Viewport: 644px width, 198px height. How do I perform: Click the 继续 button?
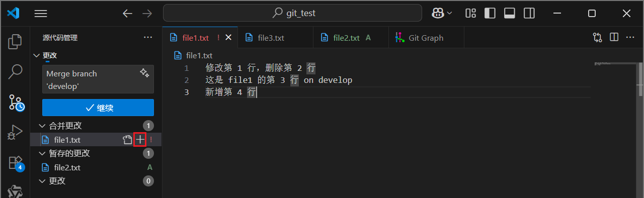tap(98, 108)
